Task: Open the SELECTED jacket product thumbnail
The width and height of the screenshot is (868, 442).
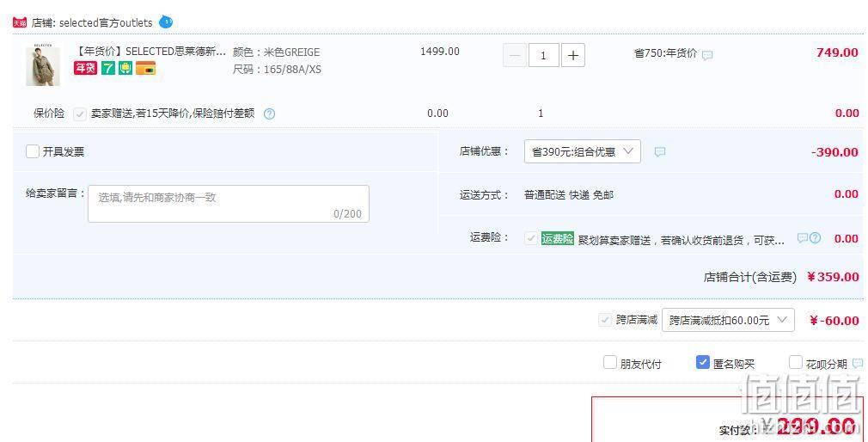Action: pos(43,64)
